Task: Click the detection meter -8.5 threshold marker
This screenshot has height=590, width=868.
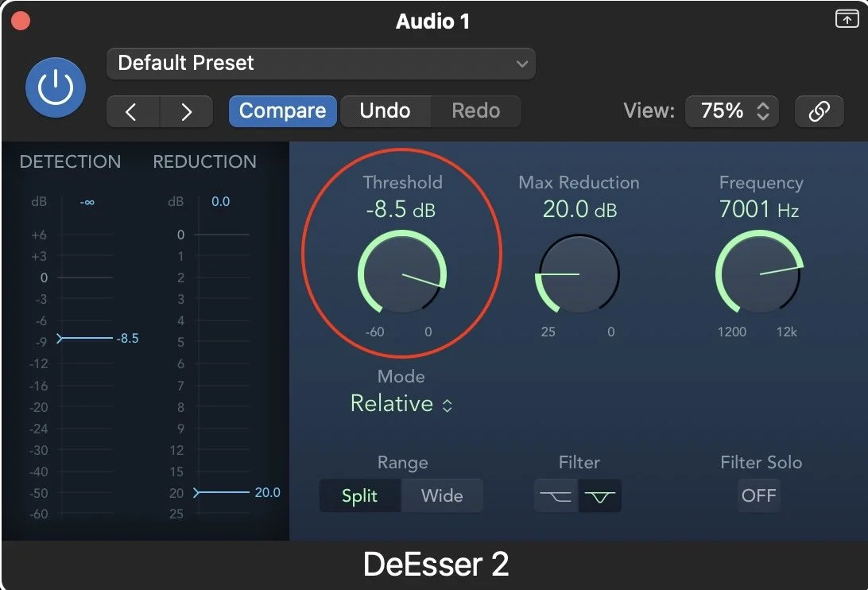Action: [x=98, y=338]
